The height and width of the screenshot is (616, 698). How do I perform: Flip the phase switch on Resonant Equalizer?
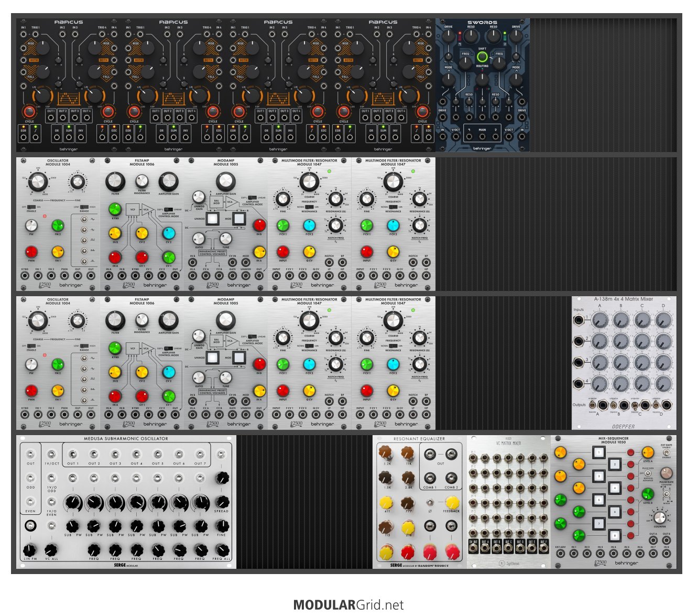430,502
